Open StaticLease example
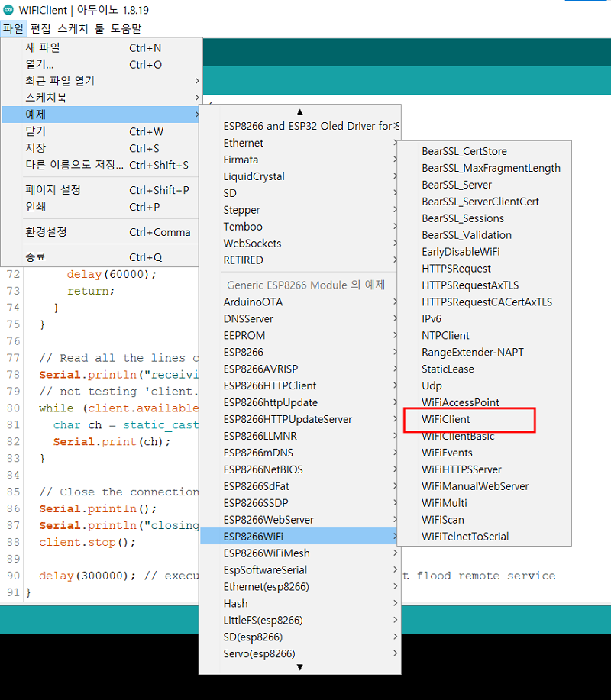 [x=484, y=369]
